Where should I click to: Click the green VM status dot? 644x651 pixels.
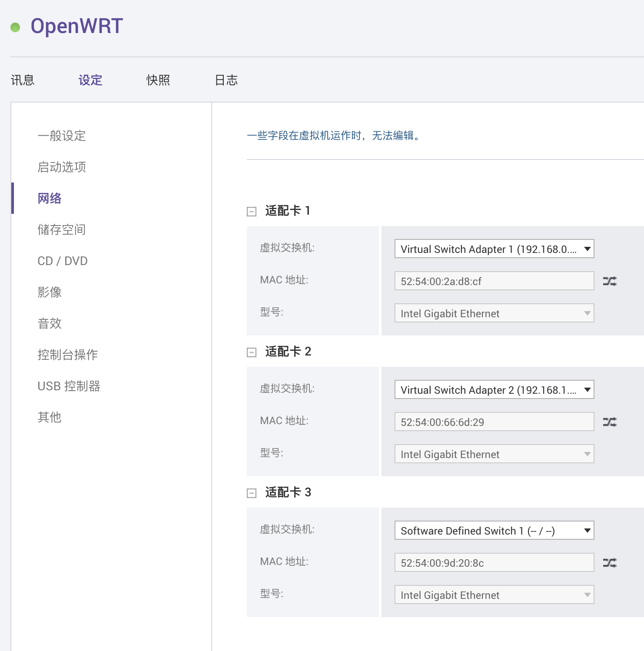[x=16, y=28]
